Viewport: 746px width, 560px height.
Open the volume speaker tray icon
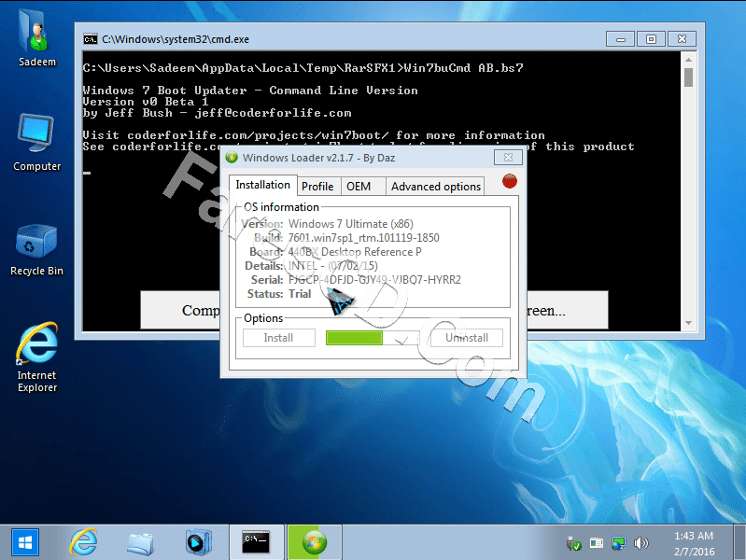[x=640, y=543]
